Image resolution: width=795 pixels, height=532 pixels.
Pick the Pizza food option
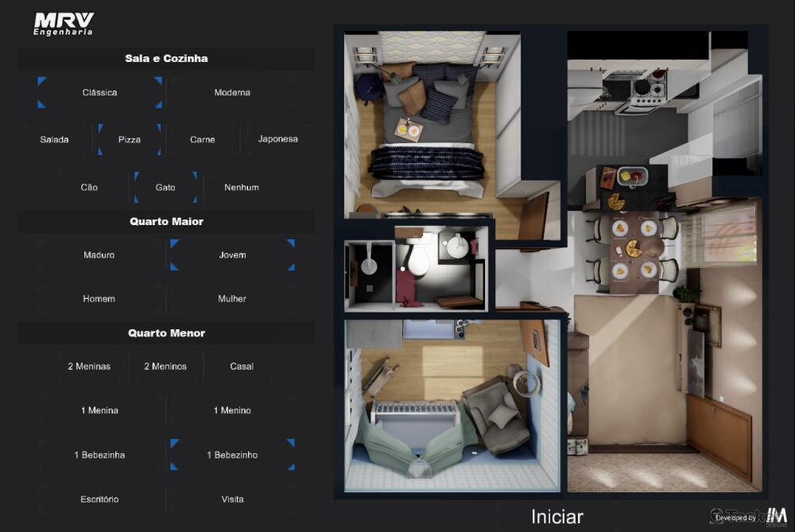130,140
